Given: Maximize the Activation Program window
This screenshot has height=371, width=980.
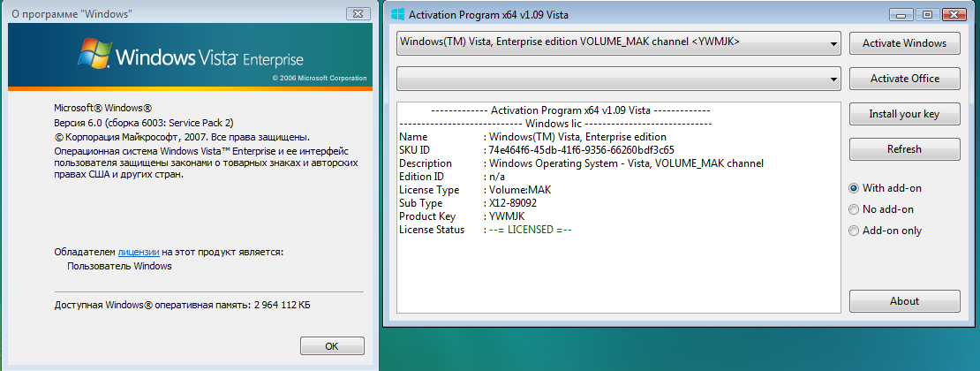Looking at the screenshot, I should coord(927,14).
